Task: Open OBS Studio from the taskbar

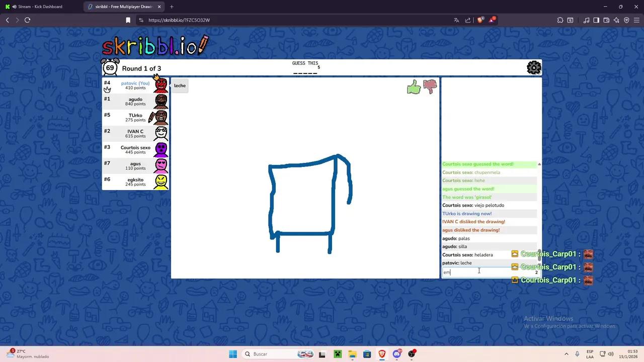Action: coord(411,354)
